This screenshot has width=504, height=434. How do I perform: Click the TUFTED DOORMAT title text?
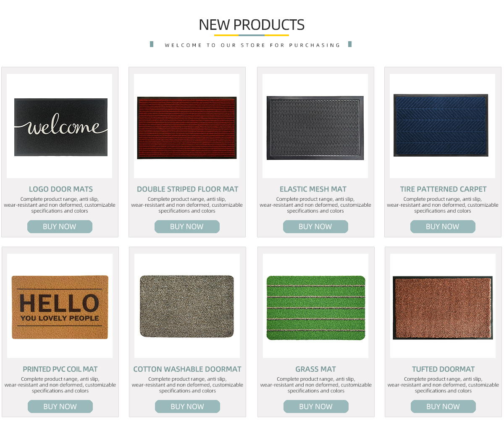pos(444,369)
